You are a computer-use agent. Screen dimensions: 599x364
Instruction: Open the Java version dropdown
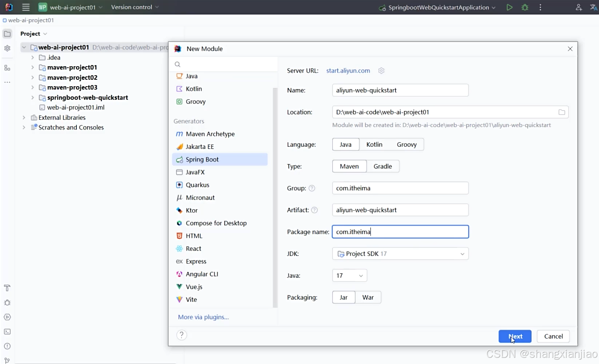tap(349, 276)
